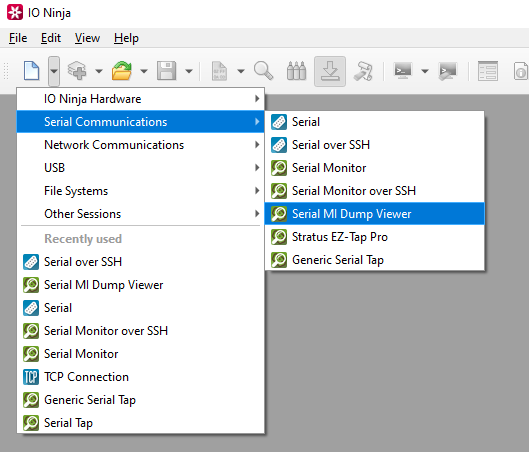The image size is (529, 452).
Task: Click the magnifier find icon
Action: (263, 71)
